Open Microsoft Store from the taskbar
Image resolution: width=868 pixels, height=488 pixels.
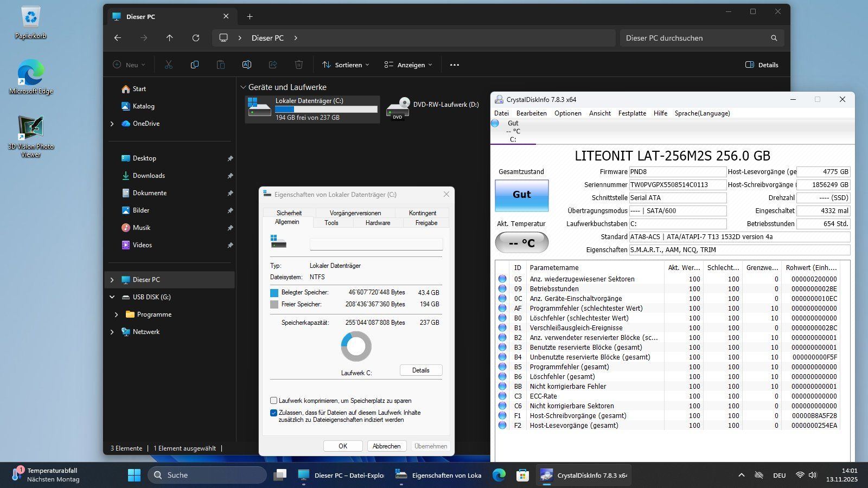click(x=522, y=475)
